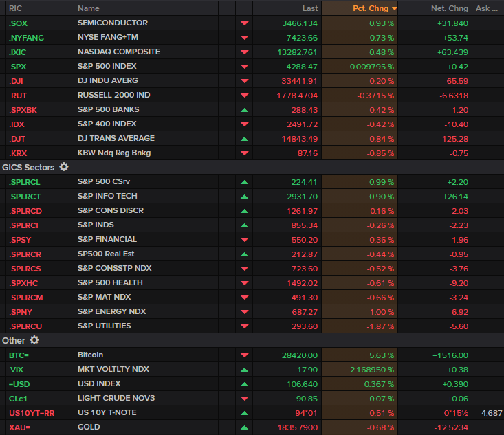Click the down arrow in the S&P ENERGY NDX row
This screenshot has height=435, width=504.
click(245, 312)
